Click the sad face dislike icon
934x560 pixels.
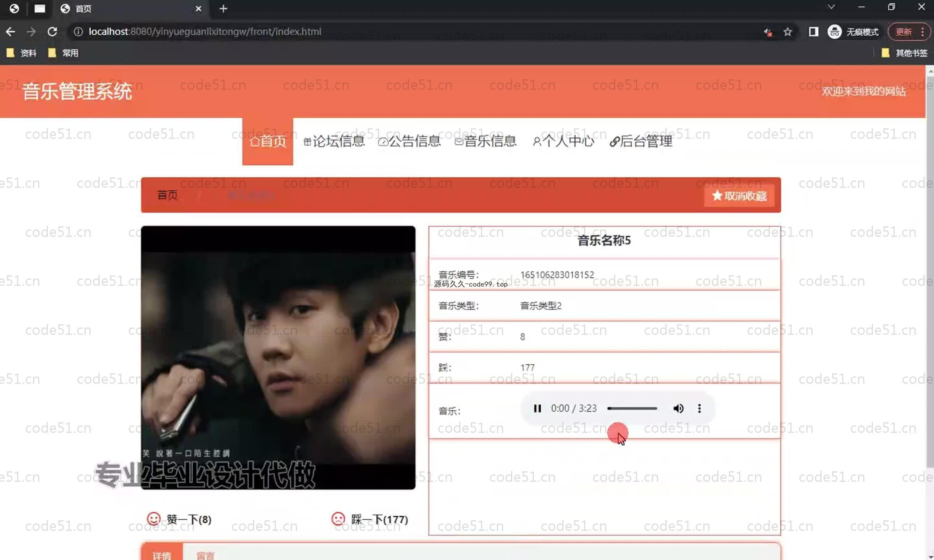pyautogui.click(x=338, y=519)
